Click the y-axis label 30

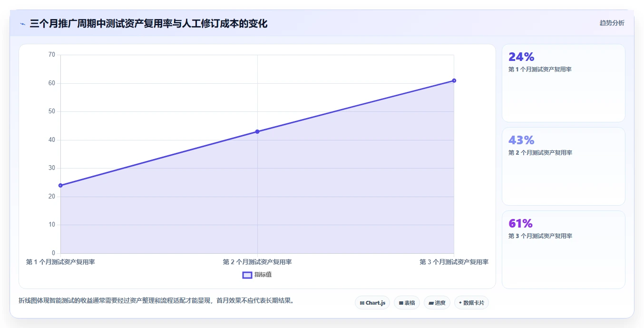tap(52, 168)
